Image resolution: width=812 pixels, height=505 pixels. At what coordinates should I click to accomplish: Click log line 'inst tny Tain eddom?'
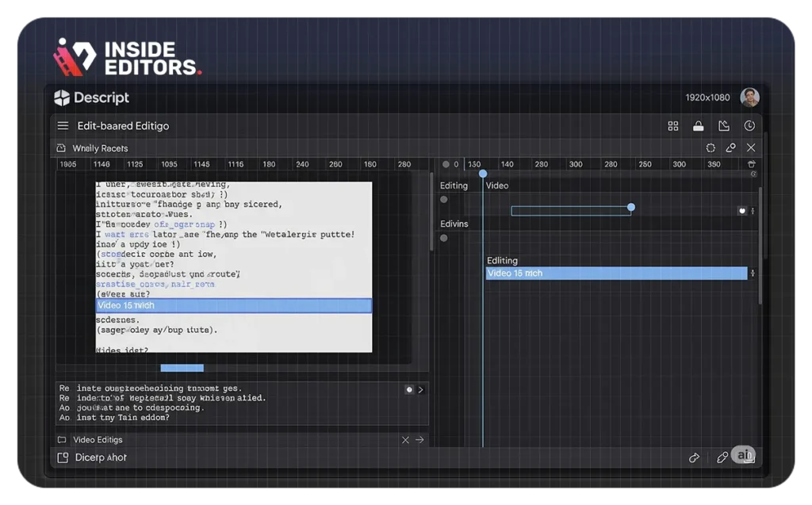pyautogui.click(x=123, y=418)
